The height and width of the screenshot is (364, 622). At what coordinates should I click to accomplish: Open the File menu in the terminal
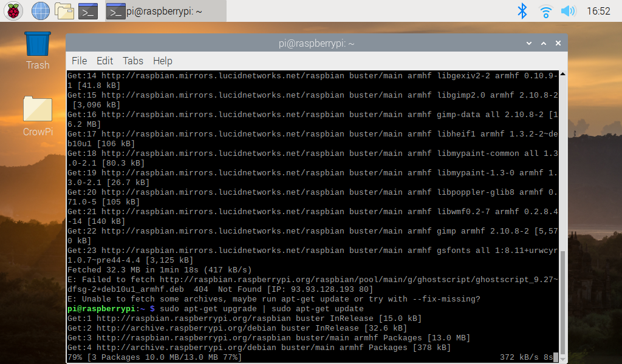pyautogui.click(x=79, y=61)
